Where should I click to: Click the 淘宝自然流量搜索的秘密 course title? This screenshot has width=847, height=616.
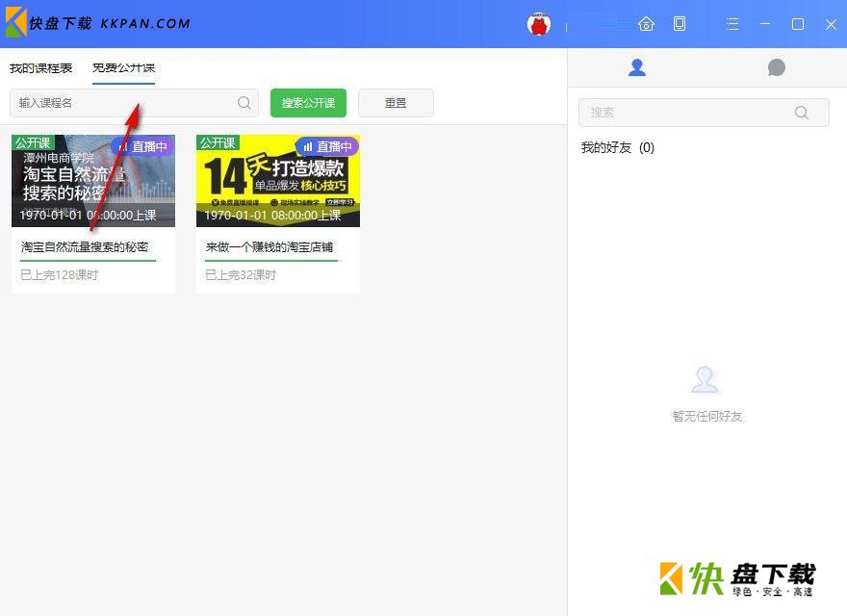(x=85, y=247)
